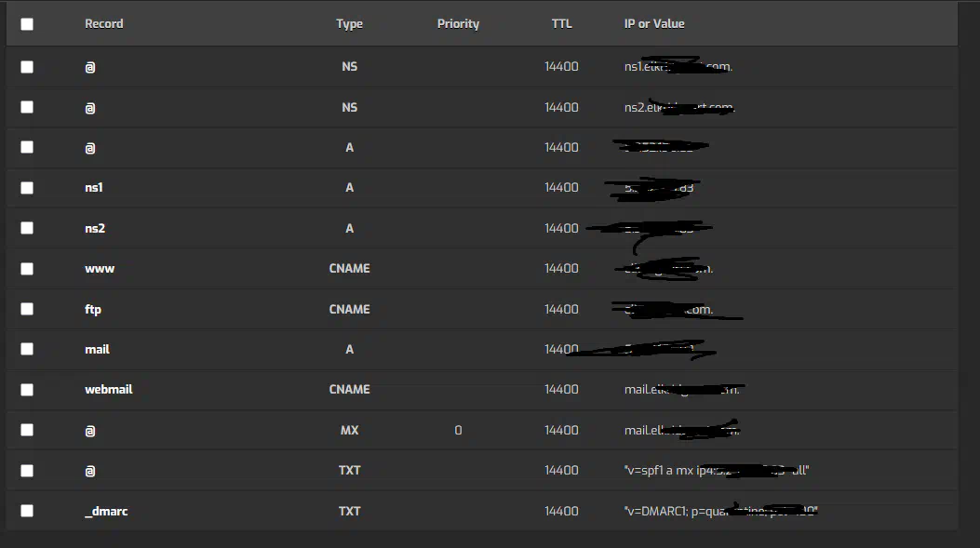Tick the SPF TXT record checkbox

27,471
